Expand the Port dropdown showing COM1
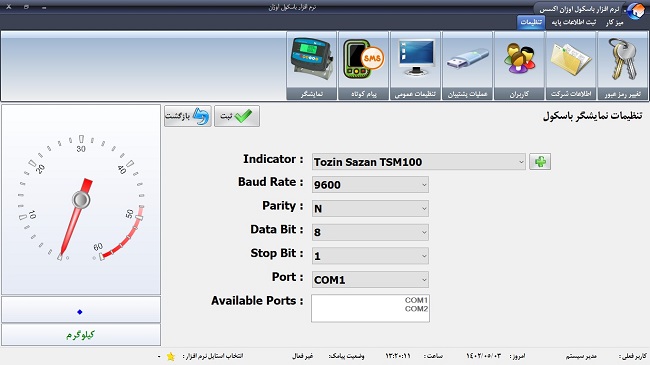Screen dimensions: 650x365 (x=370, y=280)
